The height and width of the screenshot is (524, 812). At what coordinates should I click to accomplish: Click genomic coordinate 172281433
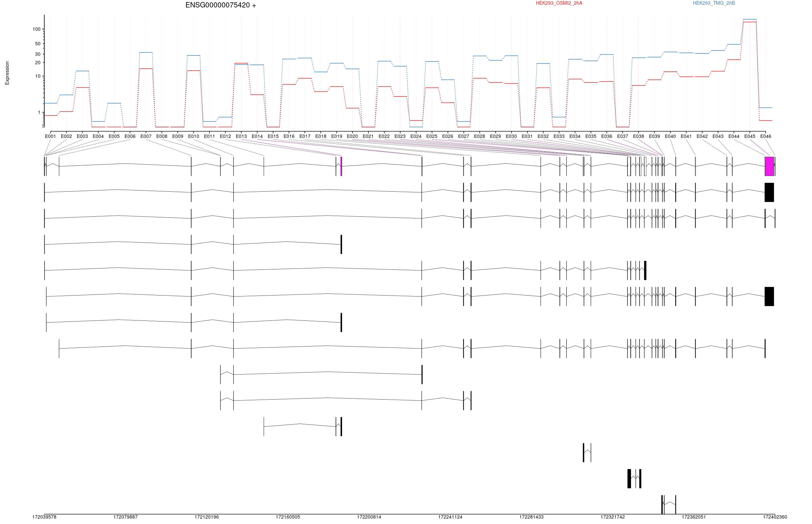coord(532,517)
